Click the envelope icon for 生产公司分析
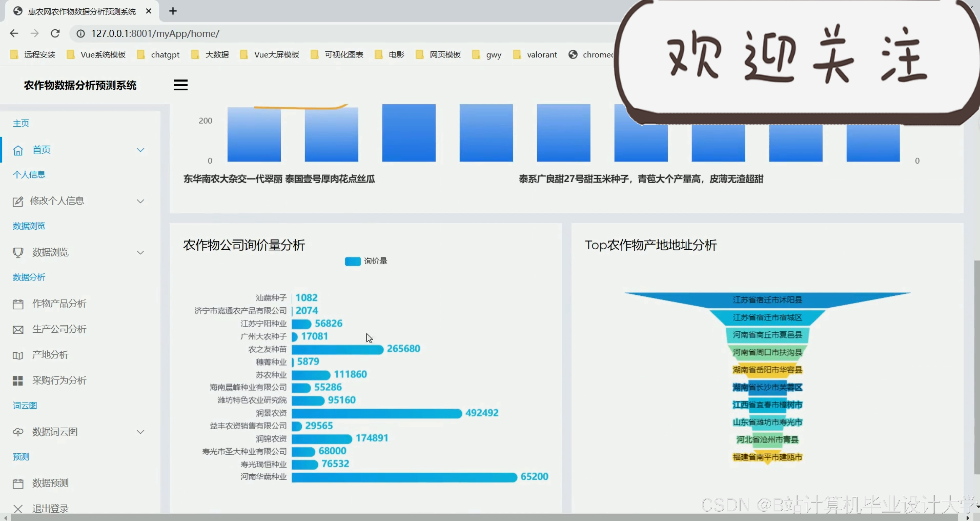This screenshot has width=980, height=521. [18, 329]
